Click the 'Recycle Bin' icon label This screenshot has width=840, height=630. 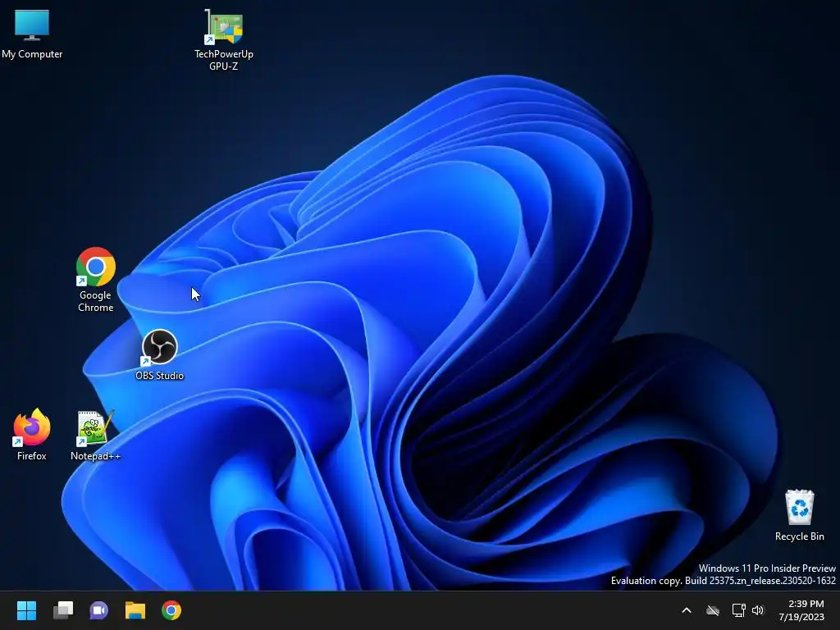[799, 536]
